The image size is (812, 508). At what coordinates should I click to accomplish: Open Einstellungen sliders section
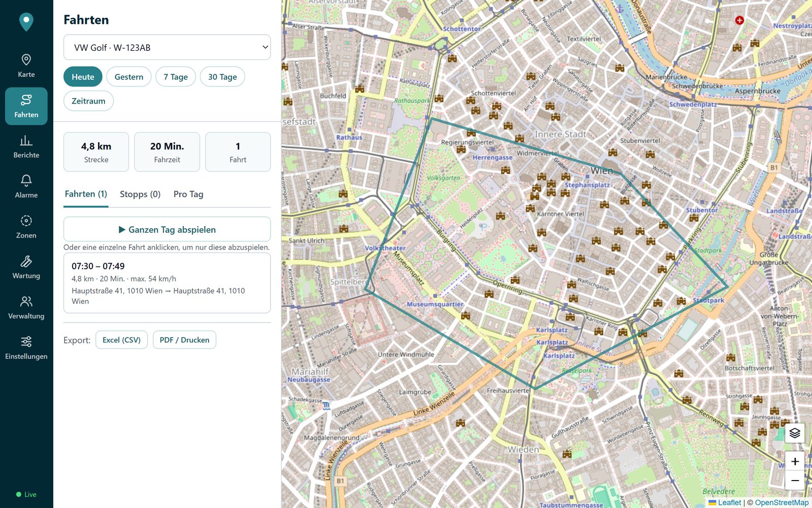26,348
